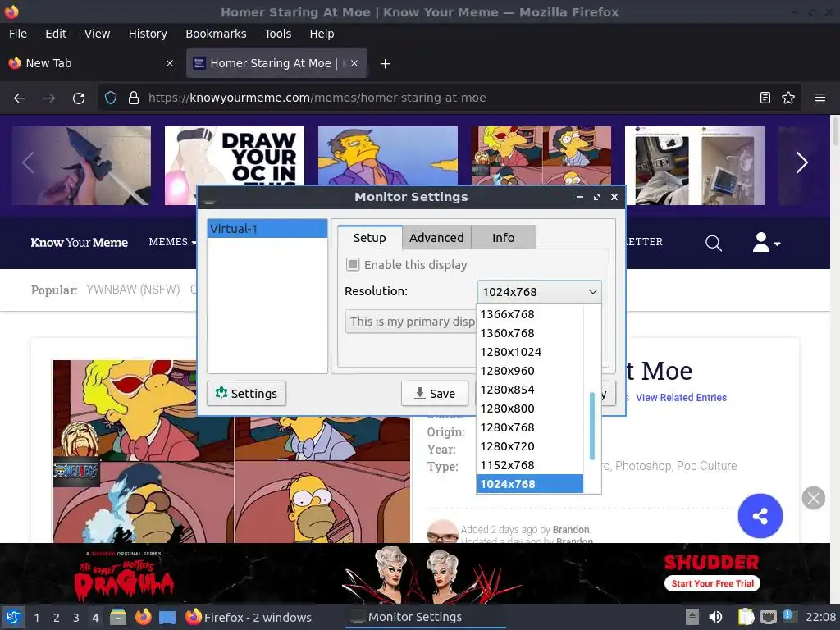Click the Save button
Screen dimensions: 840x630
click(x=435, y=393)
